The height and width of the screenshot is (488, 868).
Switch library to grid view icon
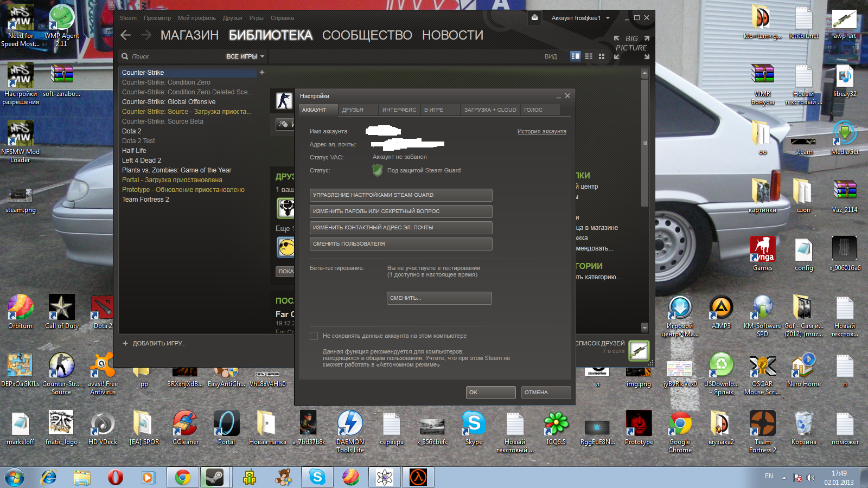coord(601,56)
